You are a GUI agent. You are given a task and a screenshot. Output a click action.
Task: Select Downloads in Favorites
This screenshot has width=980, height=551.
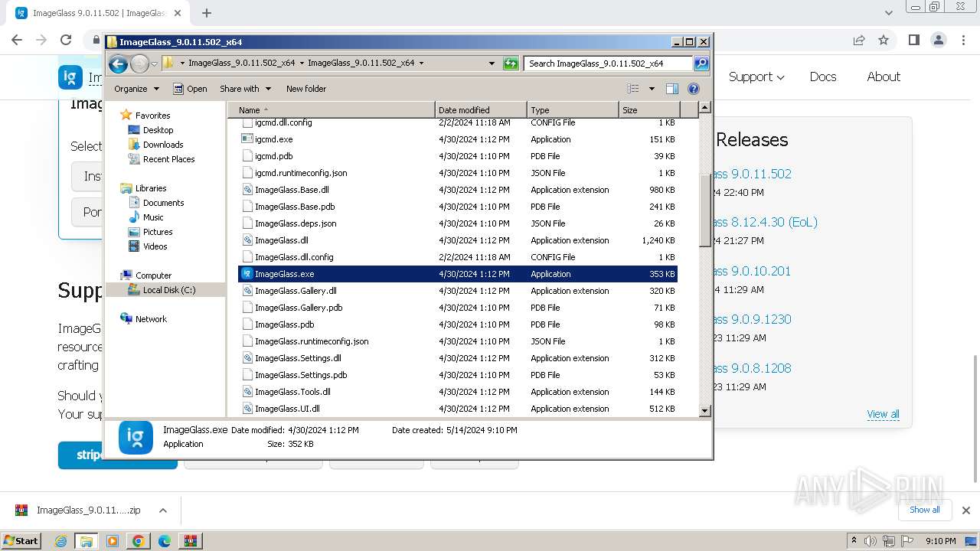[x=163, y=145]
